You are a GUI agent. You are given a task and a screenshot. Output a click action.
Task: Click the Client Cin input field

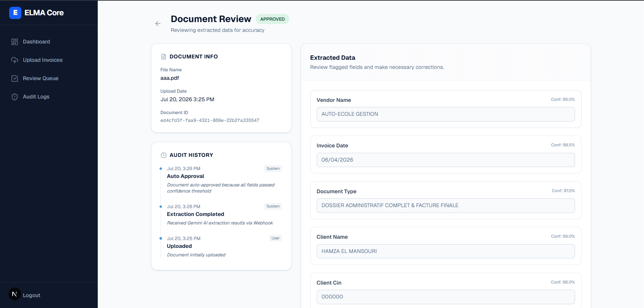[446, 297]
